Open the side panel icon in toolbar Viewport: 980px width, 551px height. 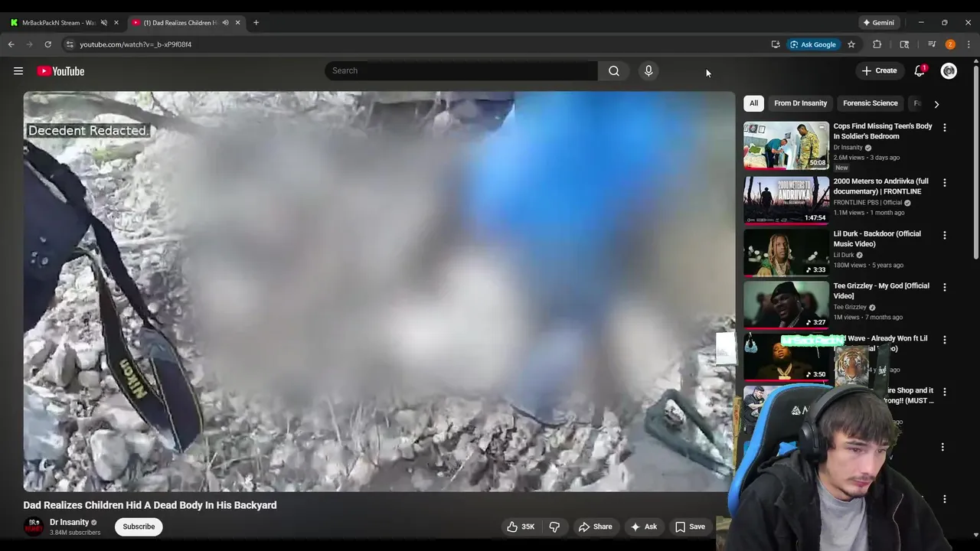(904, 44)
